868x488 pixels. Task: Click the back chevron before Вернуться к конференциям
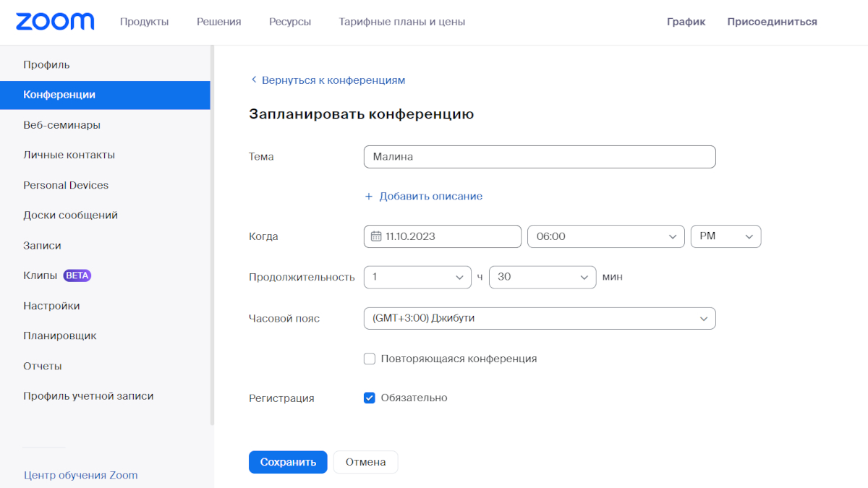coord(253,80)
